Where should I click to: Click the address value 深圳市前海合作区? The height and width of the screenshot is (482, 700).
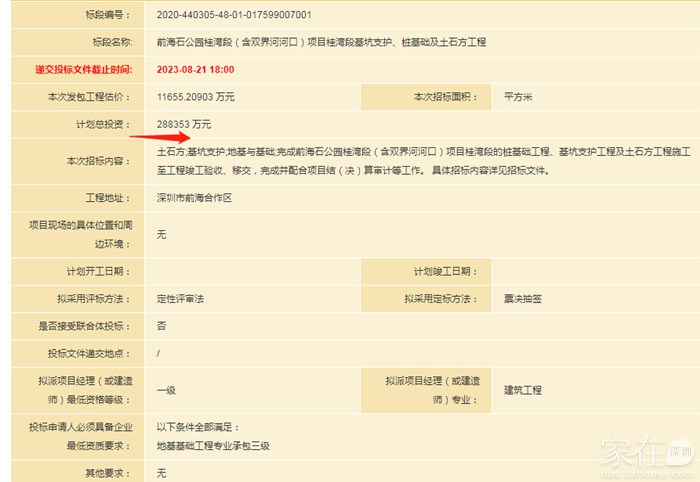tap(194, 198)
